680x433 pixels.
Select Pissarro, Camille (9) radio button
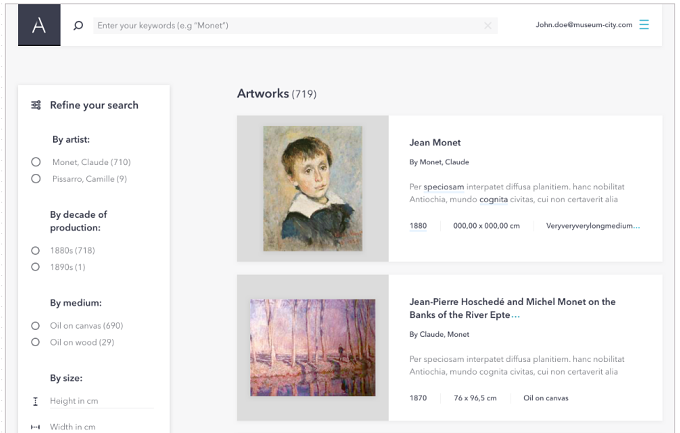[x=36, y=178]
